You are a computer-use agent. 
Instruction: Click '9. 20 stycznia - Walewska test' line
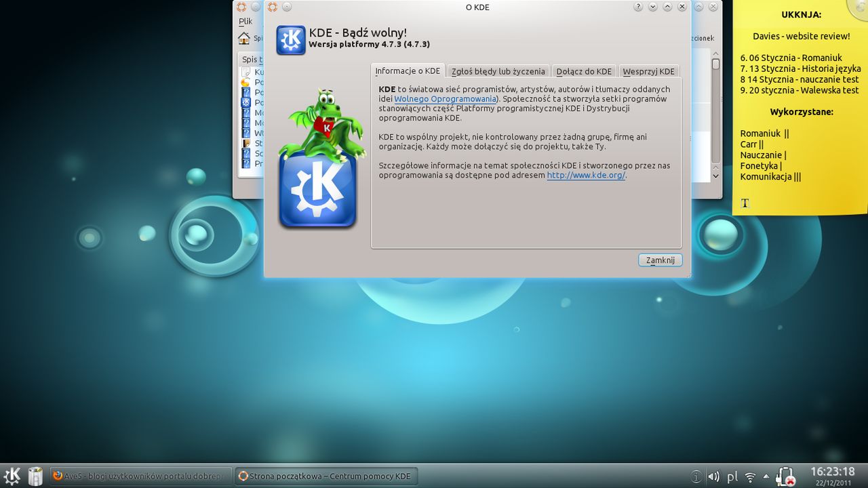800,89
